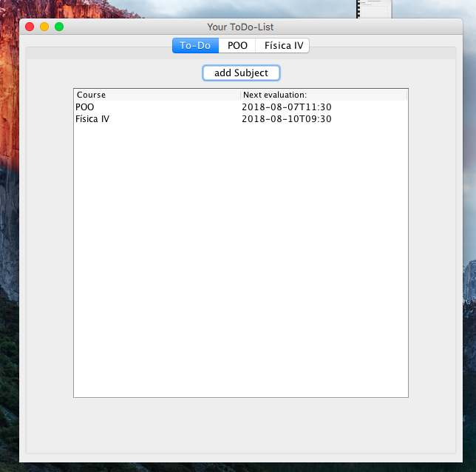Click right edge divider of Next evaluation header
476x472 pixels.
tap(407, 95)
